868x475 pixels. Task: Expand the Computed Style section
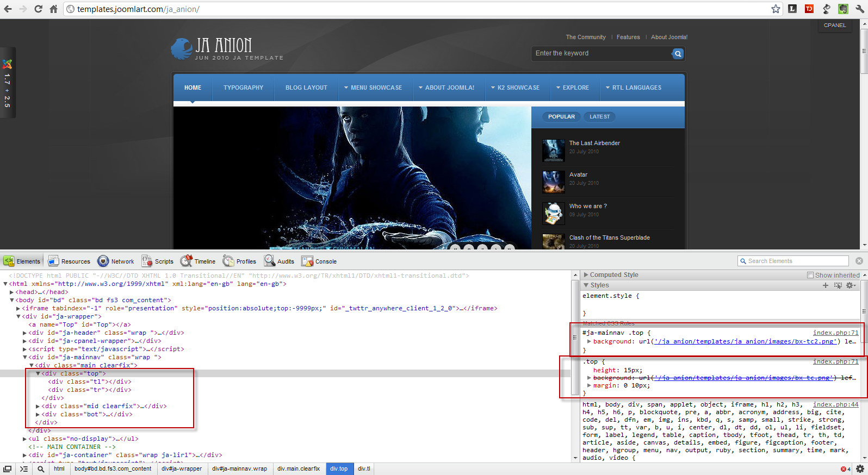tap(586, 275)
